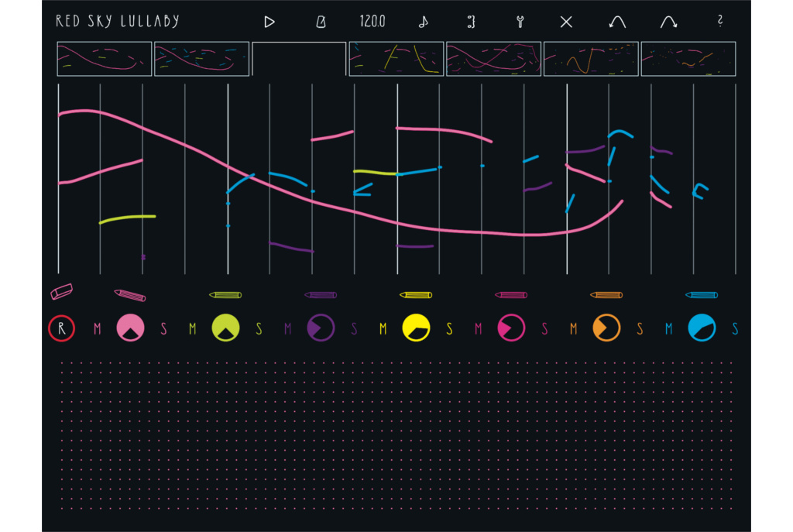This screenshot has width=793, height=532.
Task: Open the wrench settings tool
Action: coord(520,22)
